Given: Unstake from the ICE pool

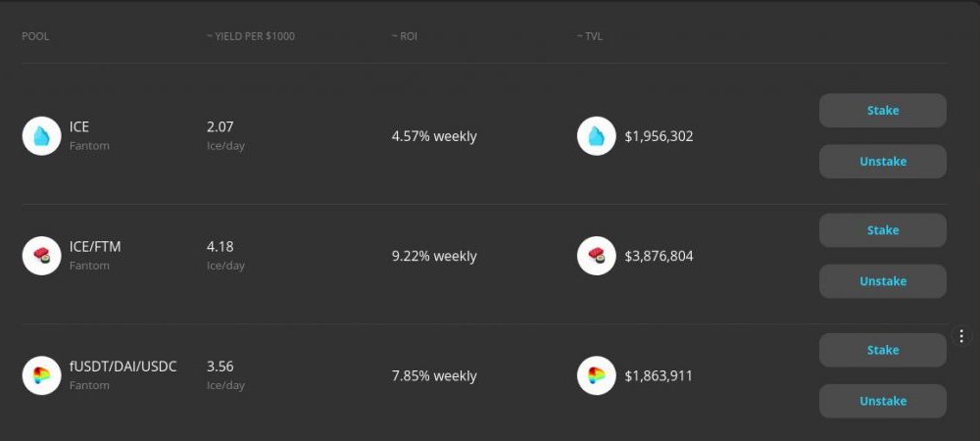Looking at the screenshot, I should point(883,162).
